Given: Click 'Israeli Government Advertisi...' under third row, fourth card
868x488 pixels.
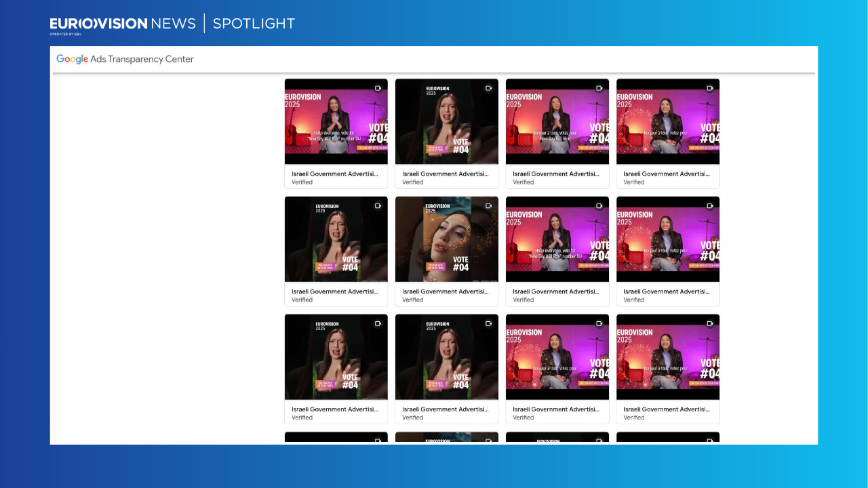Looking at the screenshot, I should pos(667,409).
